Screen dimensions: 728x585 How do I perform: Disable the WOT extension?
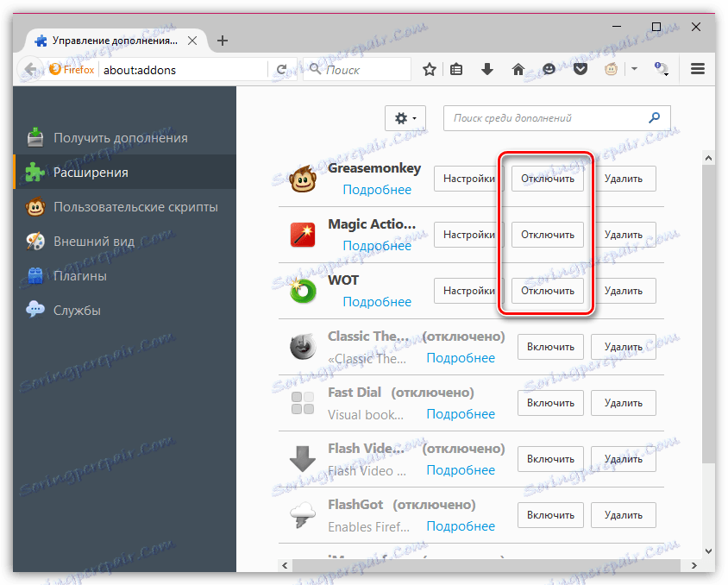(x=548, y=291)
